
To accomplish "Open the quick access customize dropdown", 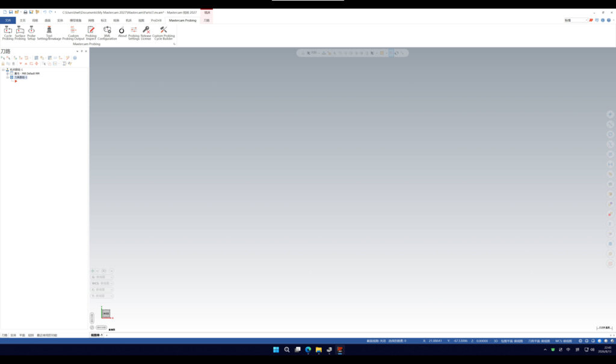I will tap(55, 12).
